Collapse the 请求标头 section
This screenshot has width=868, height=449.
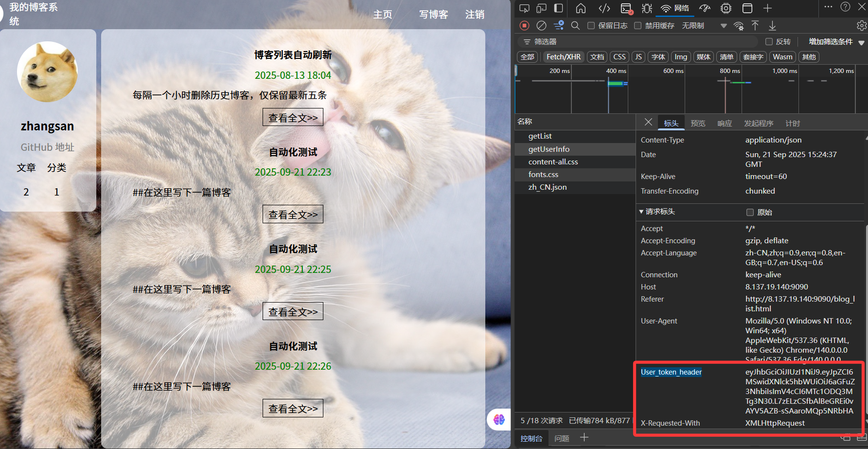(641, 212)
